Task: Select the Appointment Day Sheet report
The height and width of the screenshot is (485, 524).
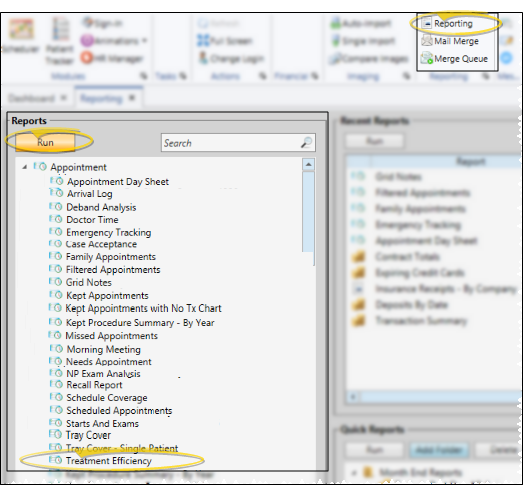Action: pyautogui.click(x=118, y=181)
